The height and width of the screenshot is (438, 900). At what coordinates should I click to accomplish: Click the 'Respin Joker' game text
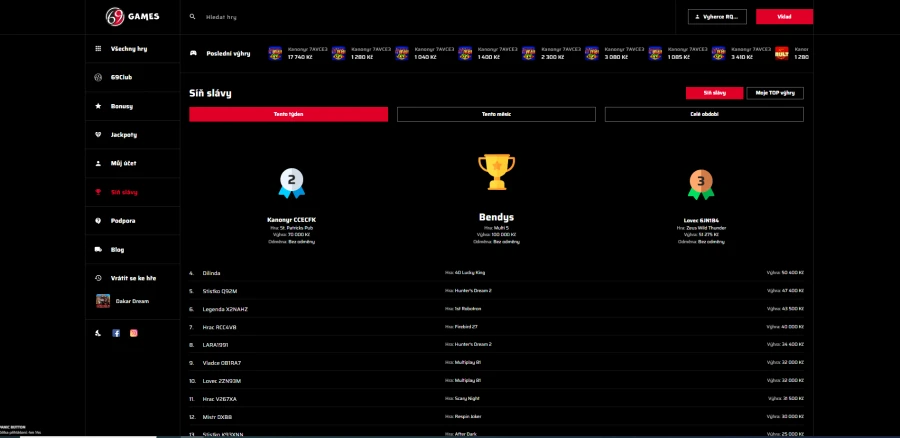467,416
